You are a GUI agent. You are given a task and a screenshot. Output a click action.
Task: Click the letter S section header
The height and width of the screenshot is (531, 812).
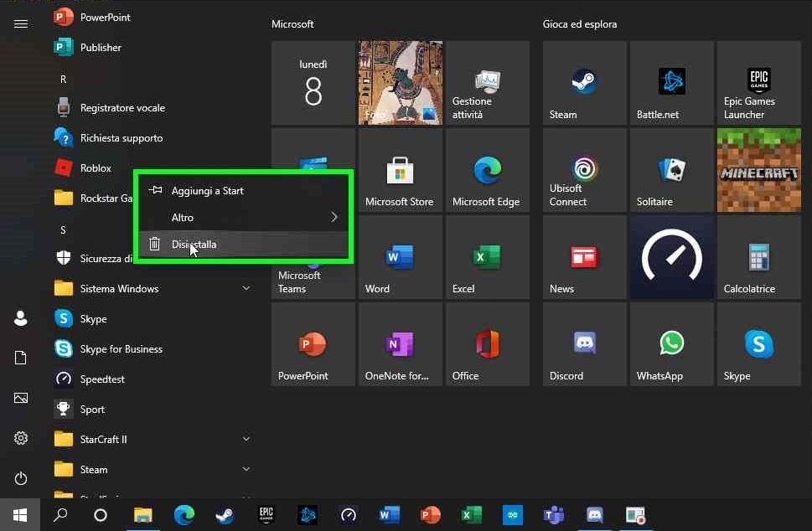[63, 229]
